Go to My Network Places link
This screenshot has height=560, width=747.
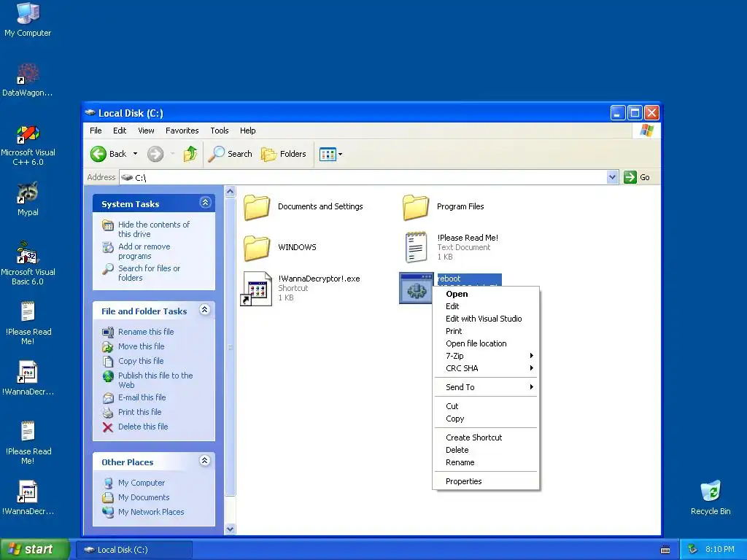[x=151, y=512]
